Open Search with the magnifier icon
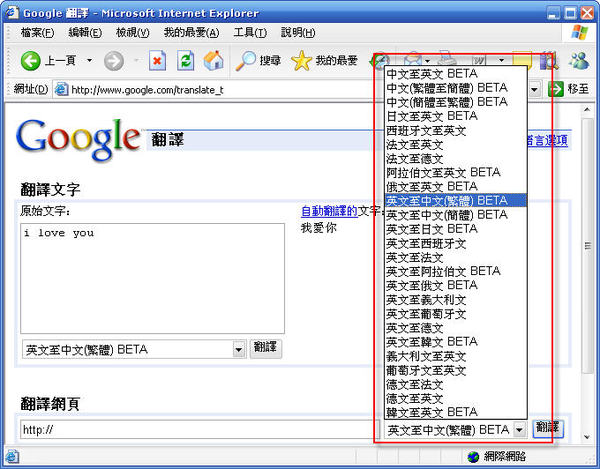Viewport: 600px width, 469px height. pyautogui.click(x=246, y=60)
